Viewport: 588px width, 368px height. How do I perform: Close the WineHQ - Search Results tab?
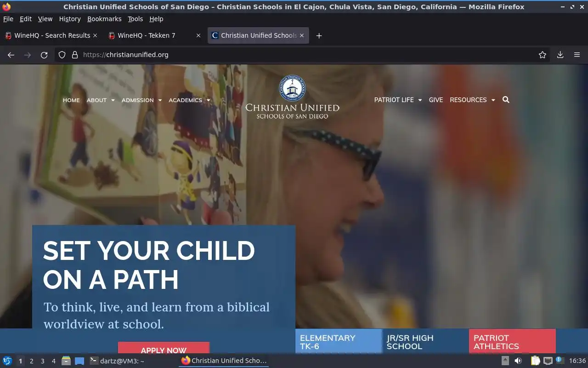[95, 35]
